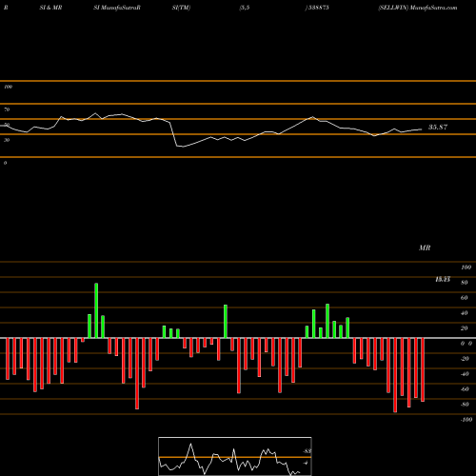Click the 'SI(TM)' header label
Viewport: 476px width, 476px height.
tap(181, 8)
